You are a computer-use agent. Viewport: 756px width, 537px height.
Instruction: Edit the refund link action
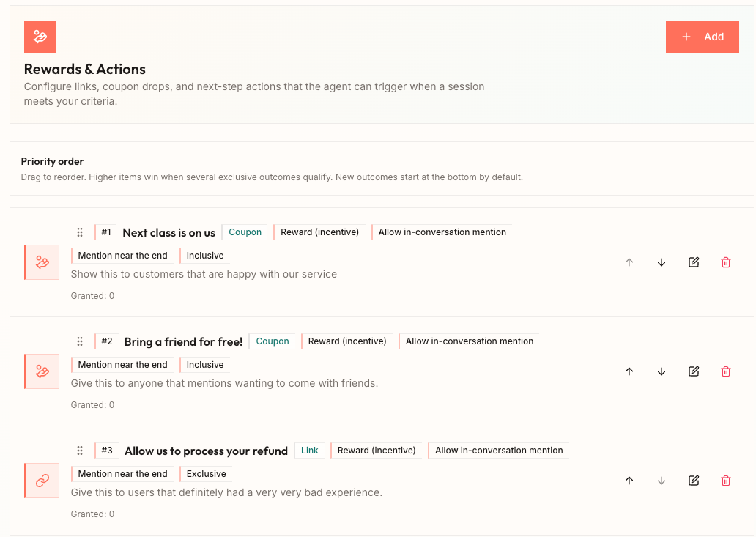coord(694,481)
